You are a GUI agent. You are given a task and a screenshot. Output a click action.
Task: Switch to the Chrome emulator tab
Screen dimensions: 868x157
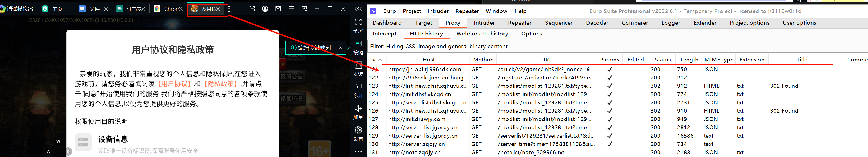tap(167, 9)
